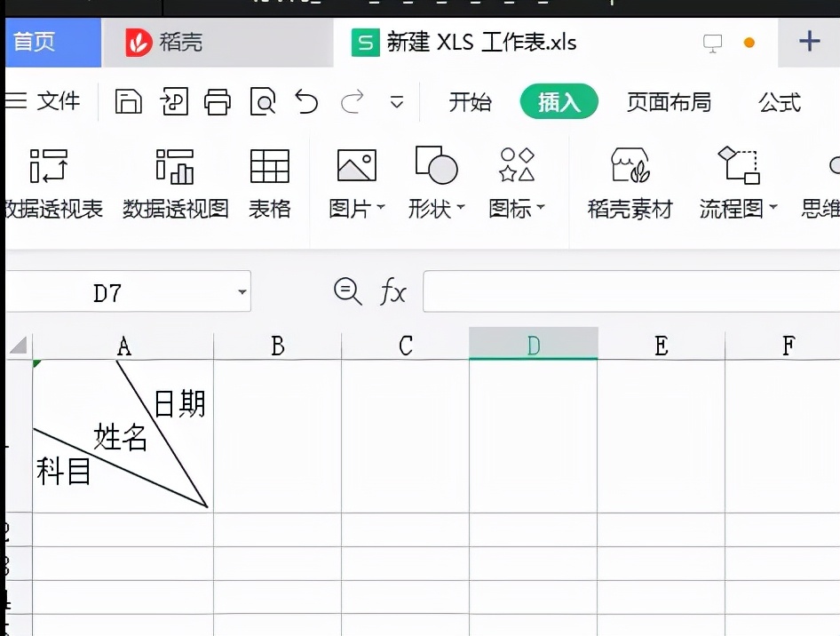Open the 文件 menu
The image size is (840, 636).
click(57, 101)
